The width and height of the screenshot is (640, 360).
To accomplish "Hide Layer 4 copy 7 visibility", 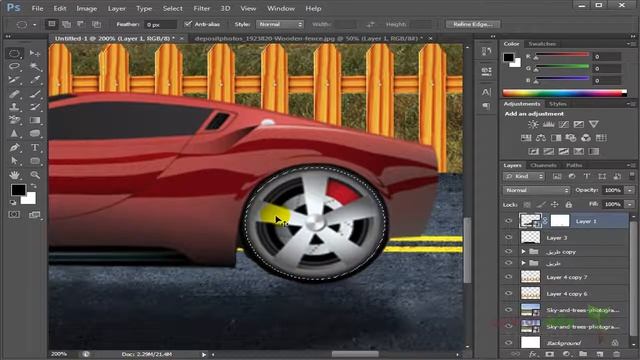I will click(x=509, y=277).
